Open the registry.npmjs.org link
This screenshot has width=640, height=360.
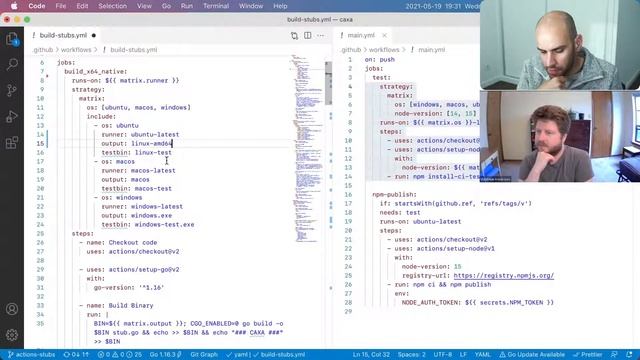[x=503, y=276]
